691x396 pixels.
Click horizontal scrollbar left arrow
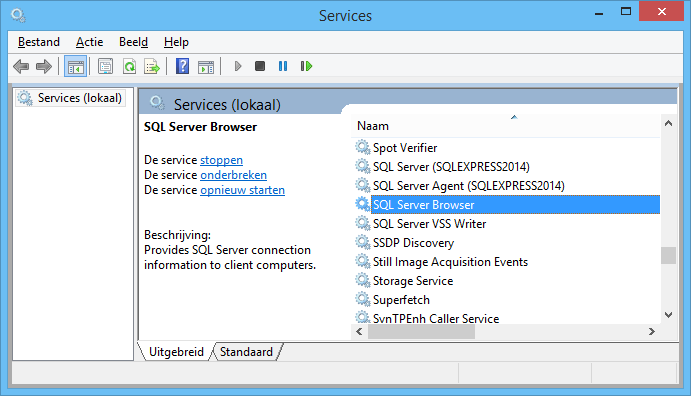[359, 332]
